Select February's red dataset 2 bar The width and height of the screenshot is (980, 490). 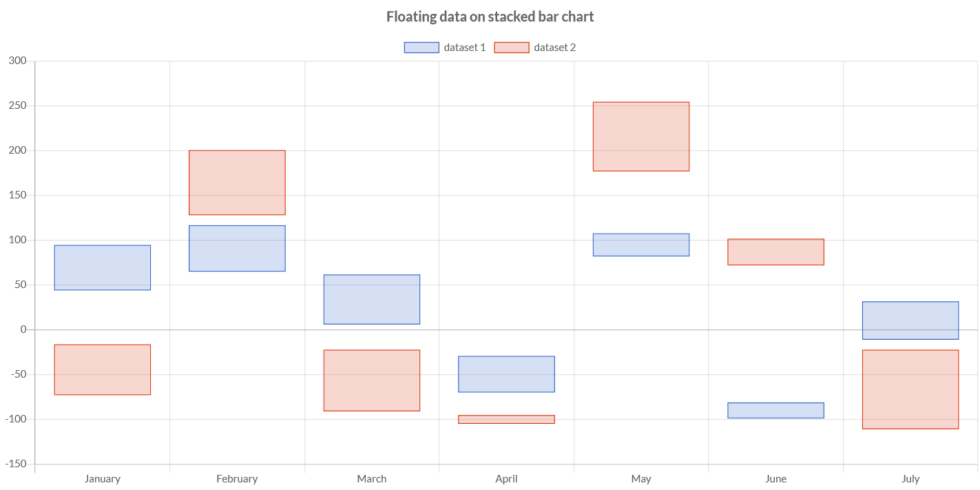click(237, 183)
